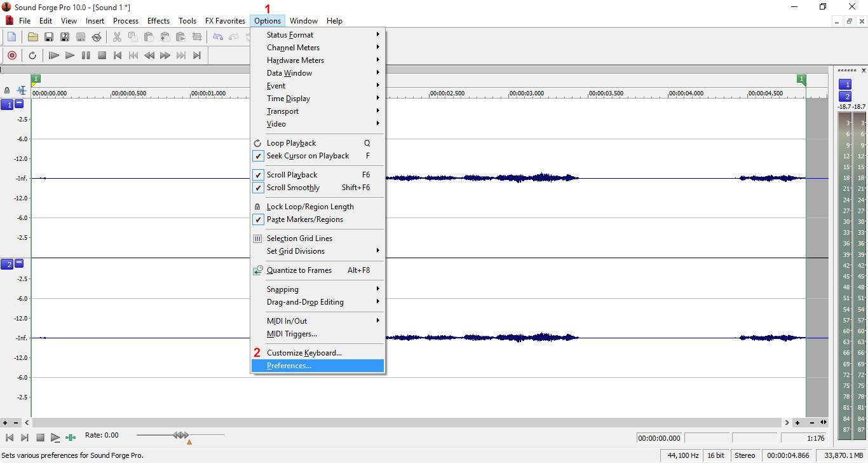Toggle Paste Markers/Regions option
The height and width of the screenshot is (463, 868).
point(318,219)
